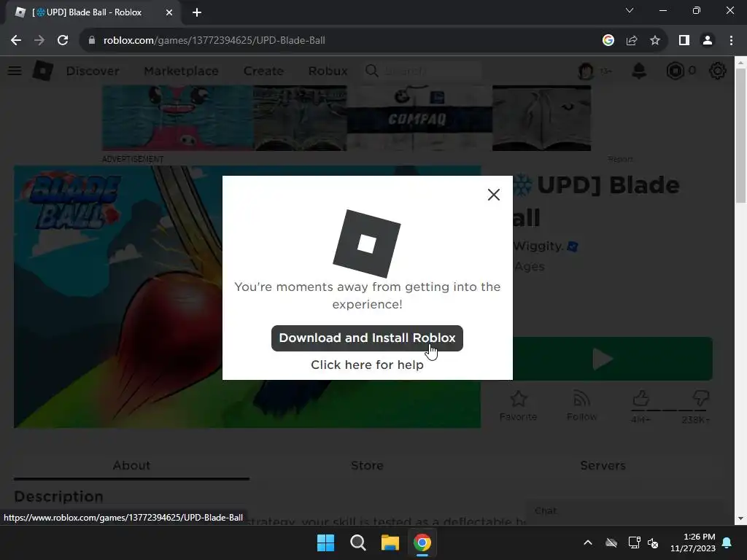Open a new browser tab
This screenshot has width=747, height=560.
click(x=197, y=12)
